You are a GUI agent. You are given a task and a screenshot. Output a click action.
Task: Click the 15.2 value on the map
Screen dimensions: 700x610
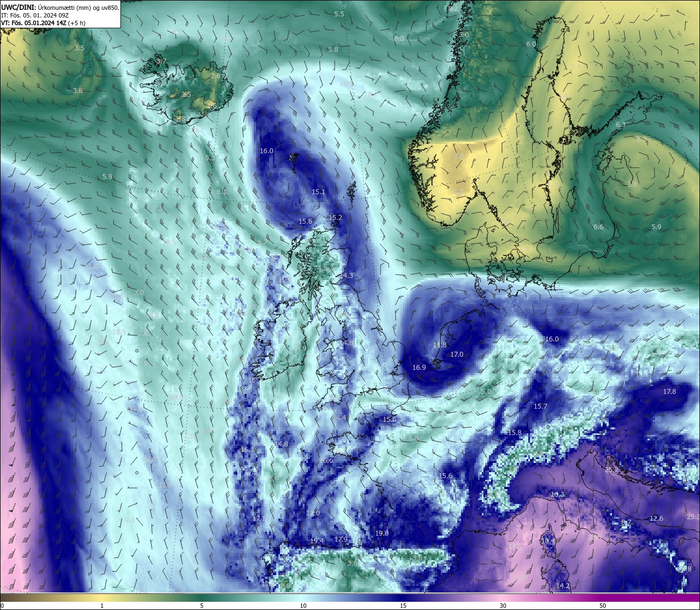pos(335,218)
